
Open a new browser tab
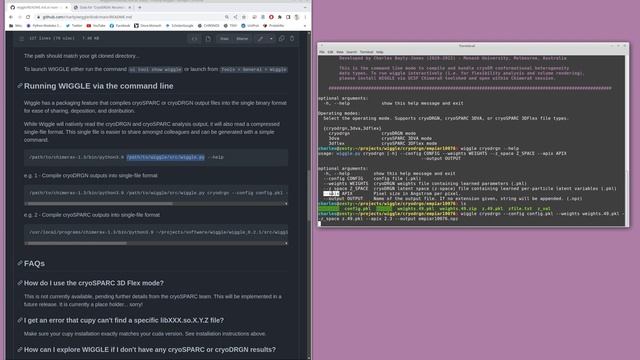pyautogui.click(x=140, y=7)
